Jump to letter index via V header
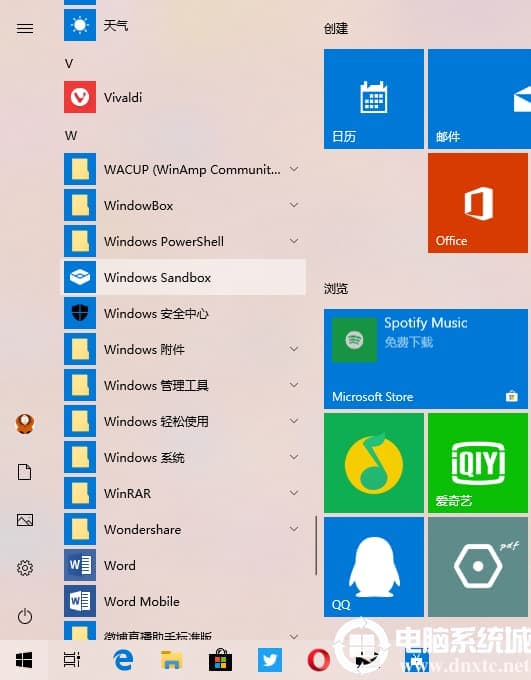The height and width of the screenshot is (680, 531). pos(69,64)
